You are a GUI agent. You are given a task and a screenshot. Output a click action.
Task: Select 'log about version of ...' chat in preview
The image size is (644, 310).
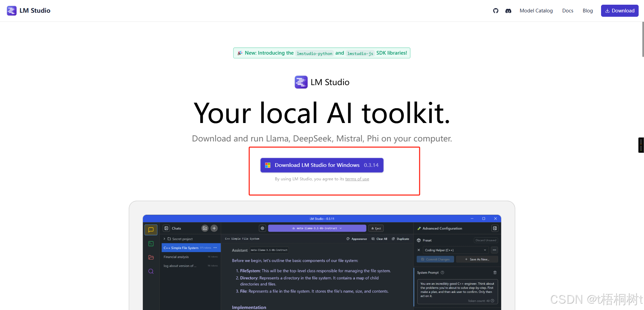pos(191,266)
